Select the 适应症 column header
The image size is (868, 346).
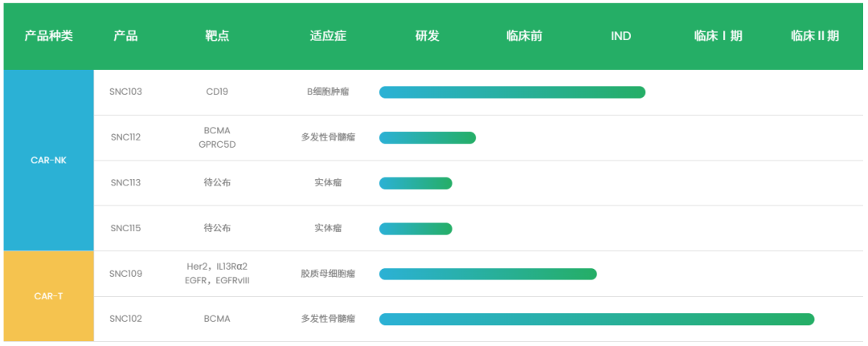(x=328, y=36)
